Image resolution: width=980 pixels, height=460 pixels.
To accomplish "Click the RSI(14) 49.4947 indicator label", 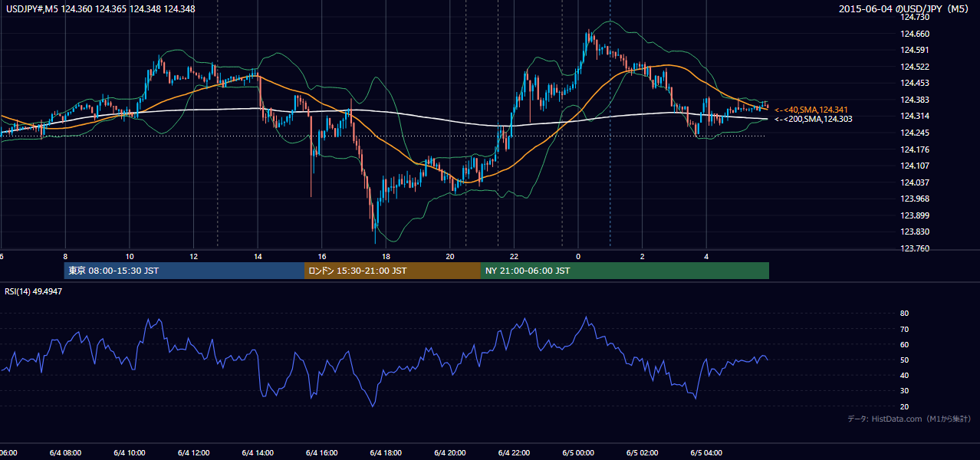I will pyautogui.click(x=34, y=291).
